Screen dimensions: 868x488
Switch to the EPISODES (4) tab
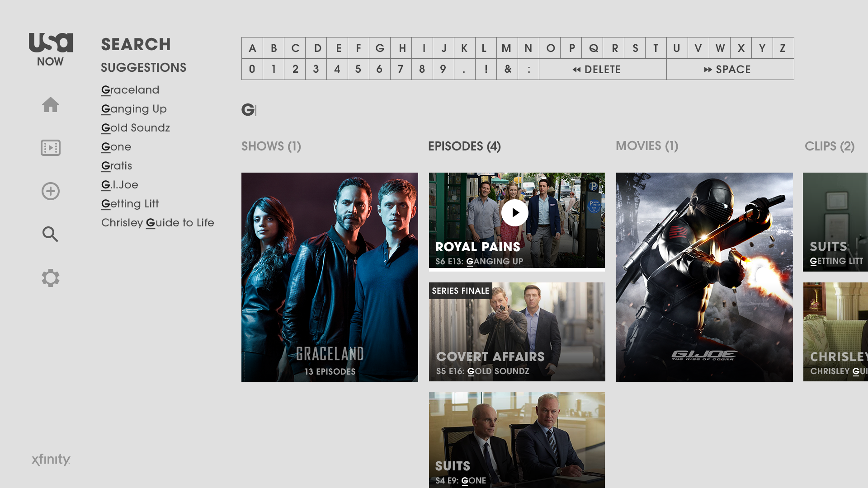(x=464, y=146)
